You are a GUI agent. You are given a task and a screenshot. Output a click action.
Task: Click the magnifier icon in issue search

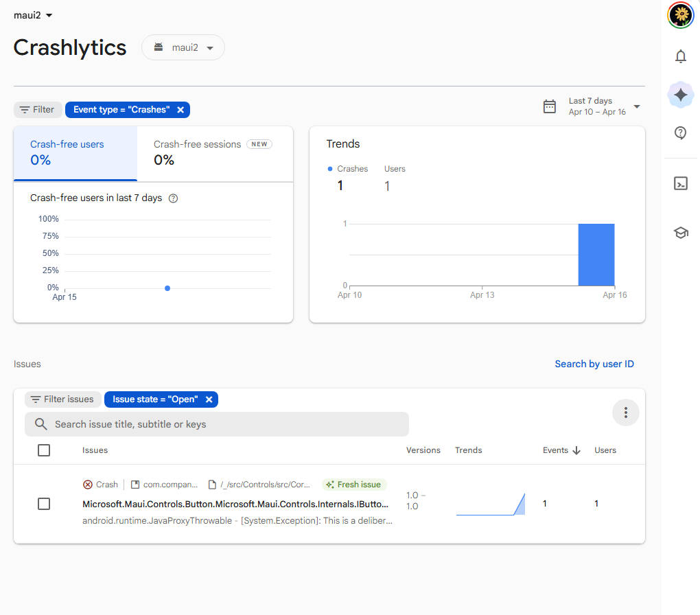pos(40,424)
